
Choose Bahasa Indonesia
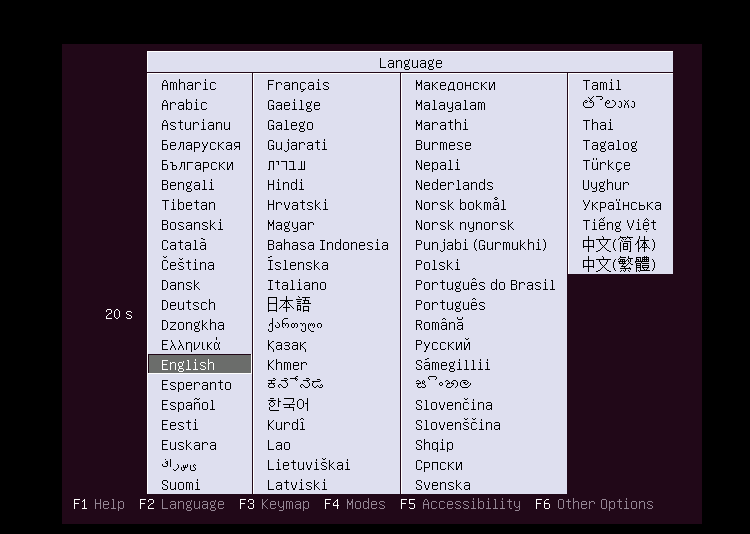click(x=328, y=245)
